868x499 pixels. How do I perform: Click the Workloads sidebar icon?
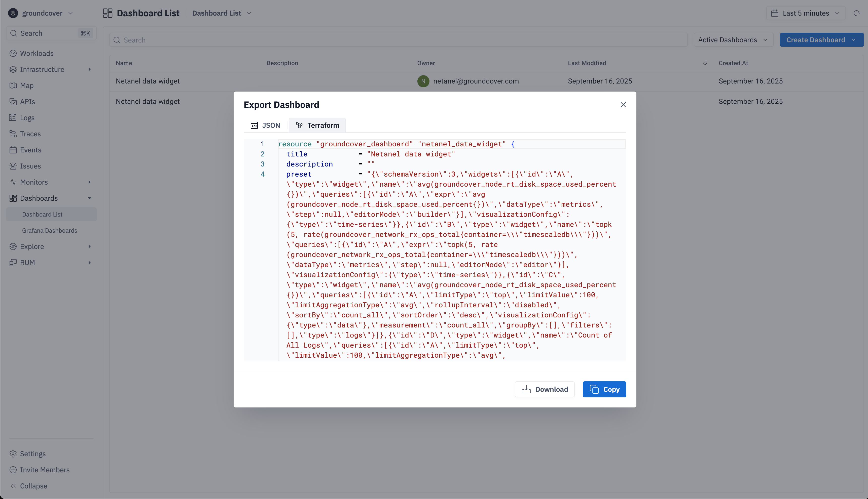(x=13, y=54)
